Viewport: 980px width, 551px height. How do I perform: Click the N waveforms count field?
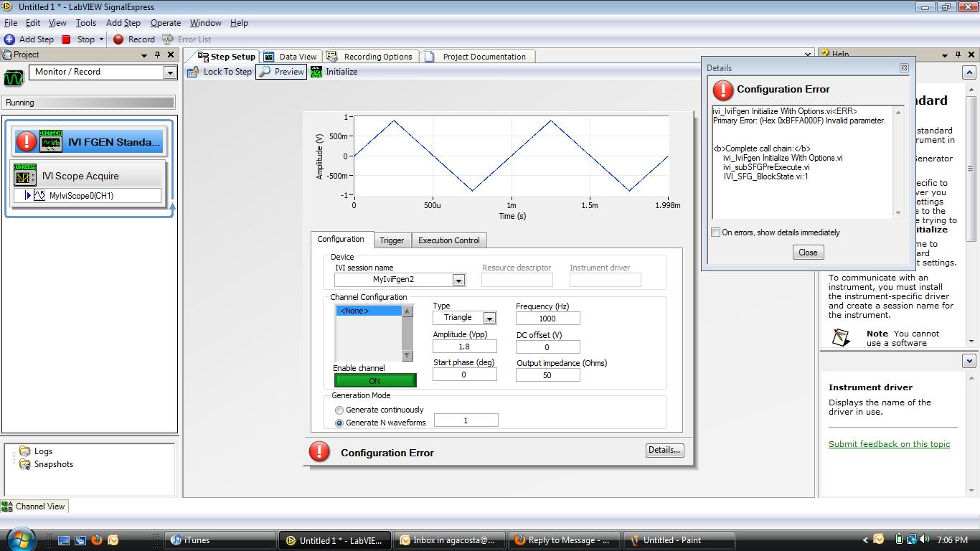pos(466,420)
